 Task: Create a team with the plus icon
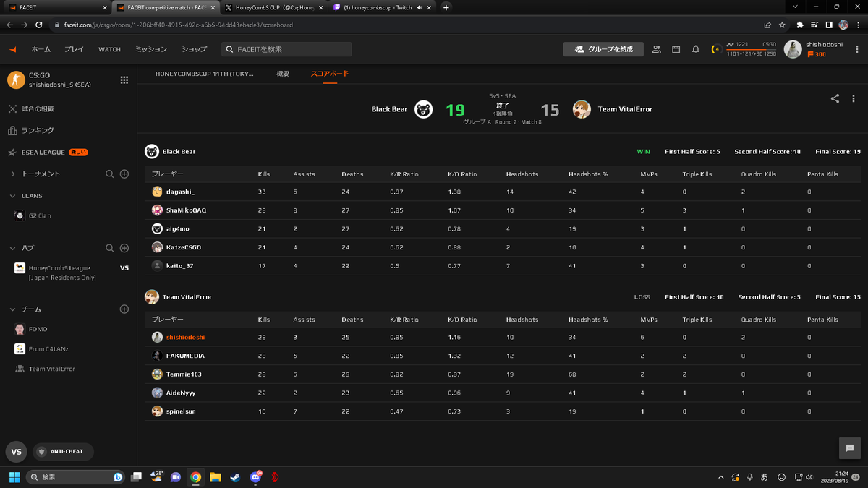tap(124, 309)
